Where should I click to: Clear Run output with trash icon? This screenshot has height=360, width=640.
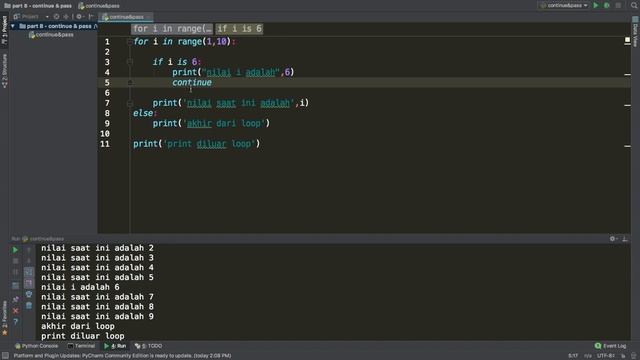coord(29,305)
